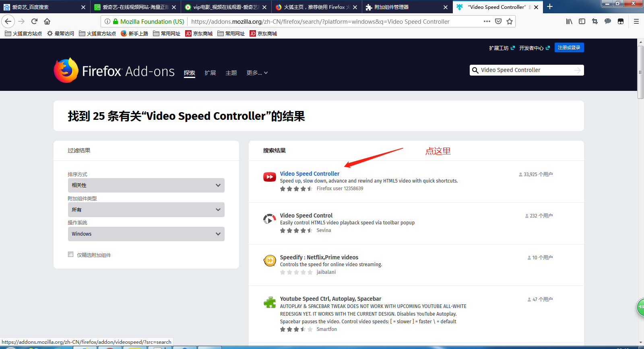Open the first 京东商城 bookmark
The width and height of the screenshot is (644, 349).
(199, 33)
